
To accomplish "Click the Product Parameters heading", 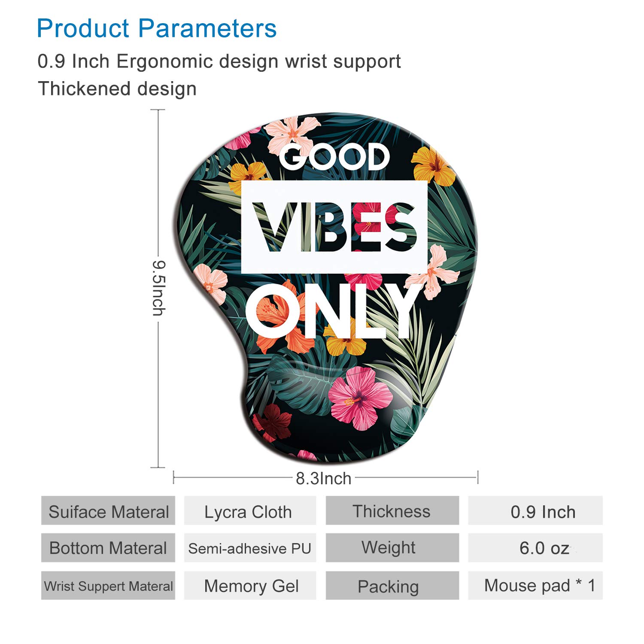I will 157,29.
